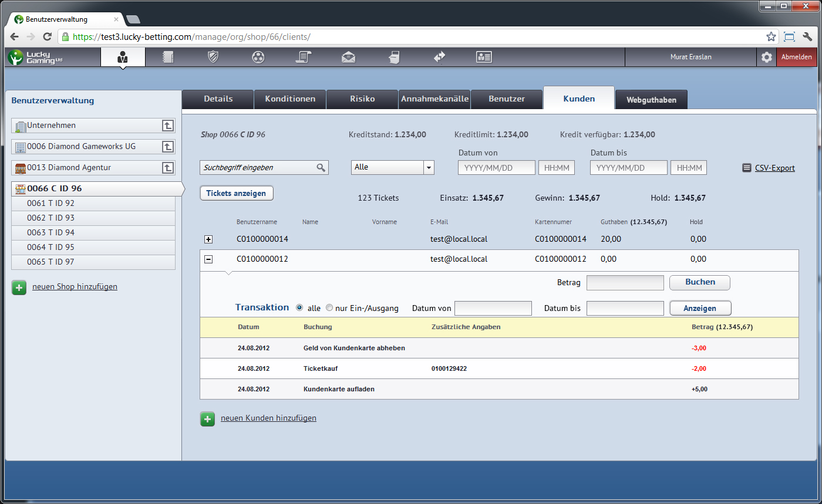Screen dimensions: 822x504
Task: Click the CSV-Export link
Action: 774,168
